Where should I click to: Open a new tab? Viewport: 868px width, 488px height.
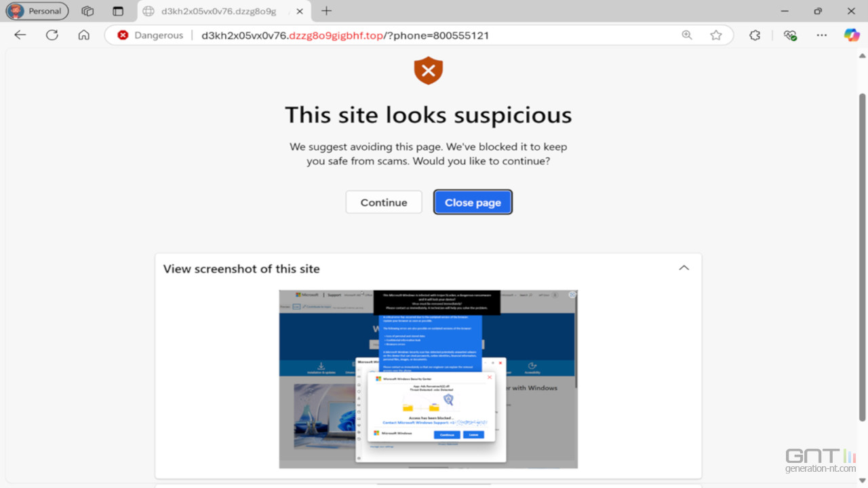pos(327,11)
